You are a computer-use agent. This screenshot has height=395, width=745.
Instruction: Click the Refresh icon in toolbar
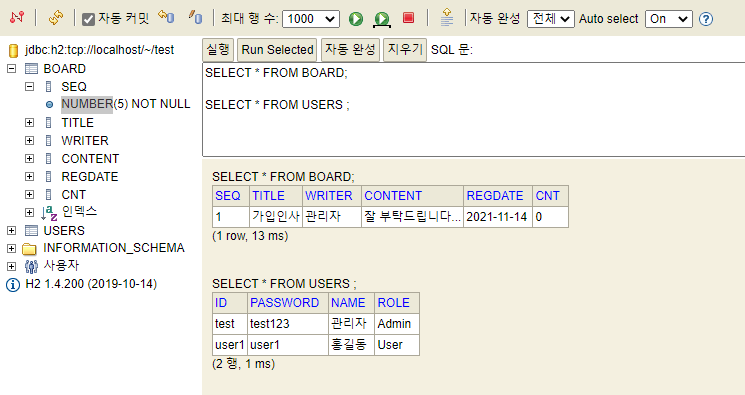[56, 19]
